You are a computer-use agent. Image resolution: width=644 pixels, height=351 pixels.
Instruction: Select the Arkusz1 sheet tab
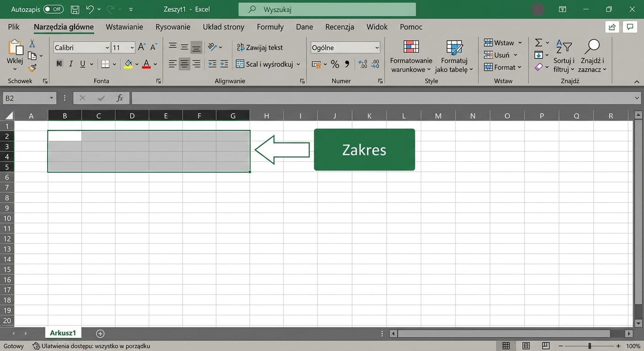(63, 333)
